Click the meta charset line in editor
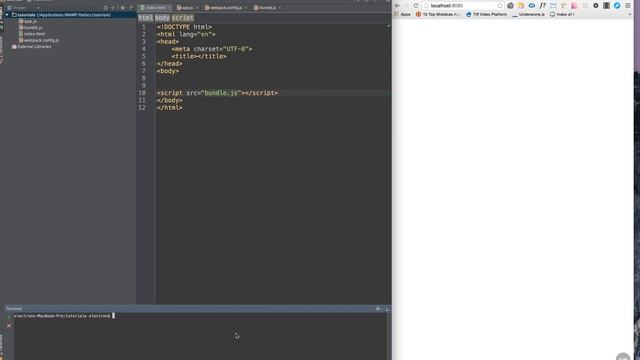 tap(212, 49)
